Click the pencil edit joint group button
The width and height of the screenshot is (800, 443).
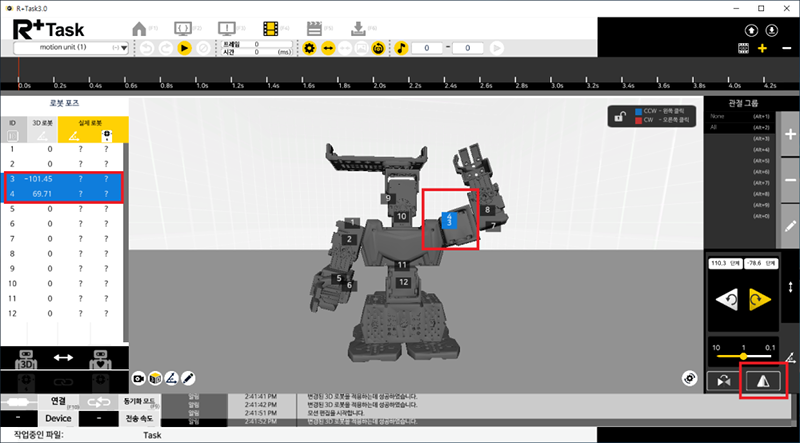pyautogui.click(x=790, y=226)
